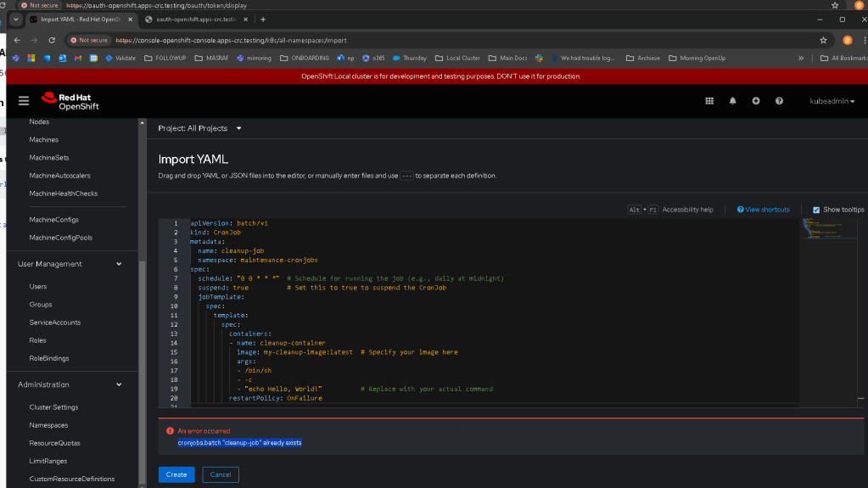Open RoleBindings in sidebar
Image resolution: width=868 pixels, height=488 pixels.
[49, 358]
